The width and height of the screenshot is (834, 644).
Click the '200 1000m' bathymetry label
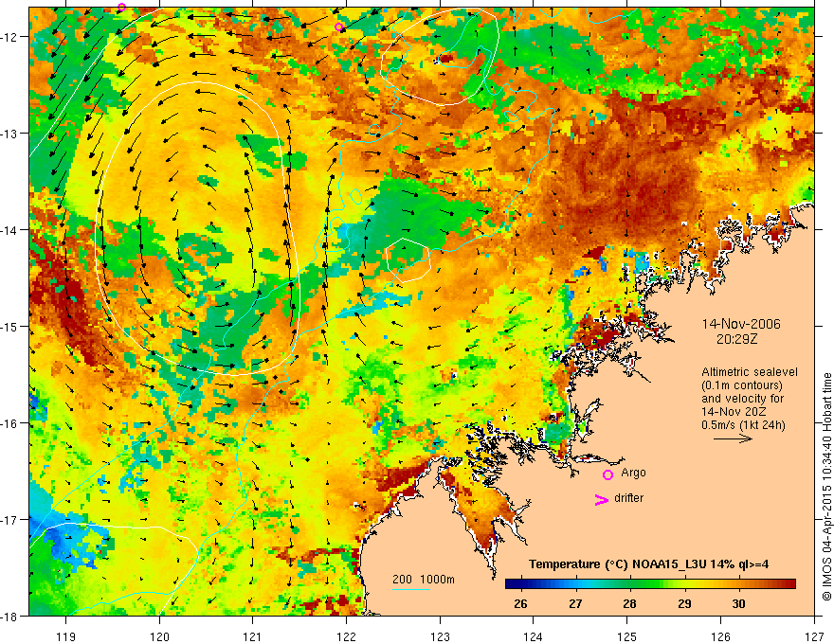point(424,580)
